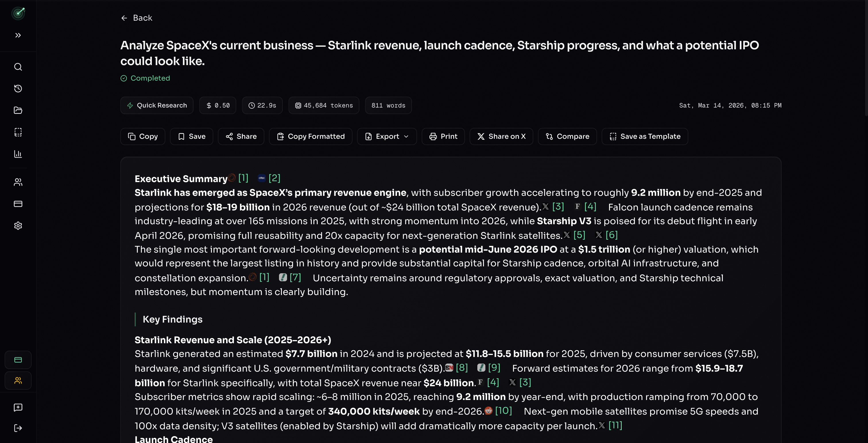Viewport: 868px width, 443px height.
Task: Open the history clock icon in sidebar
Action: pos(18,89)
